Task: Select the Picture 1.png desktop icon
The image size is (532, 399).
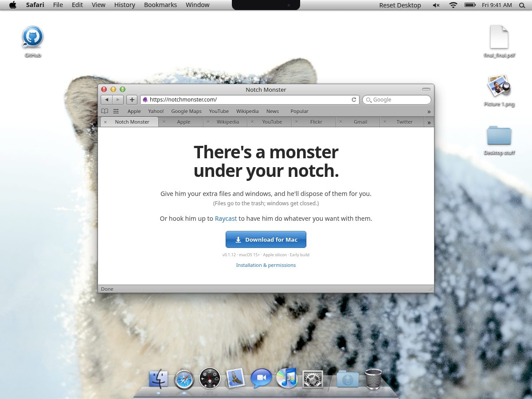Action: point(499,86)
